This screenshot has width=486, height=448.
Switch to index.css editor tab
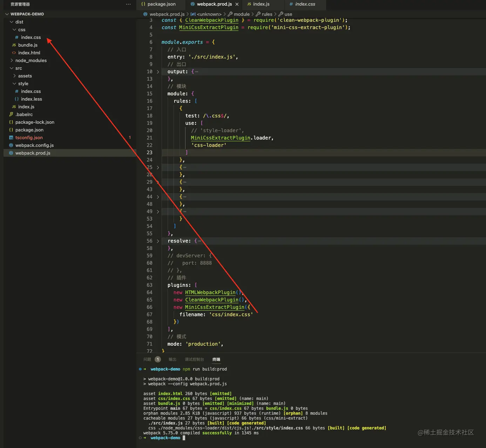point(305,4)
